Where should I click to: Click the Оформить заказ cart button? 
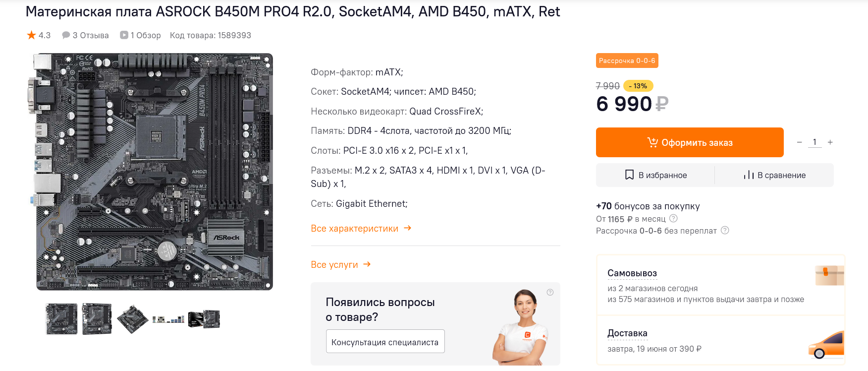(x=689, y=142)
